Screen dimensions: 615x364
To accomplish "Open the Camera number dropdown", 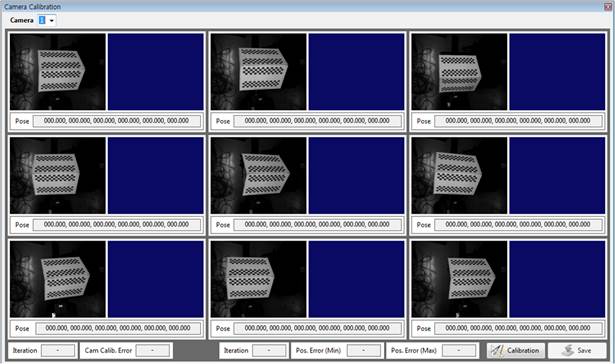I will pos(47,20).
